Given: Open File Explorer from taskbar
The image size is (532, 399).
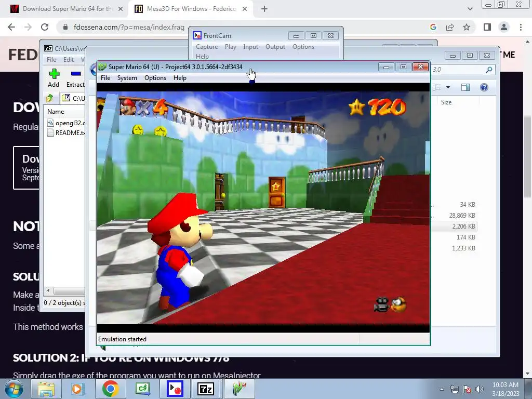Looking at the screenshot, I should (46, 389).
